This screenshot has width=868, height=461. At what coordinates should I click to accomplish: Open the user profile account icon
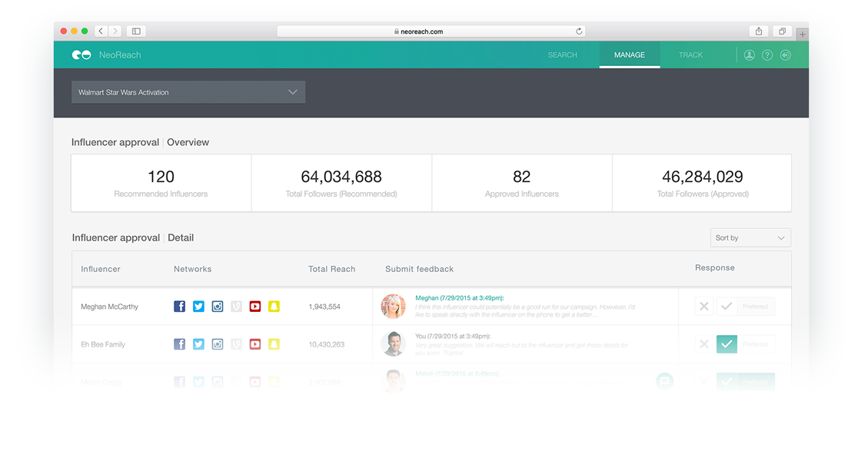(749, 55)
